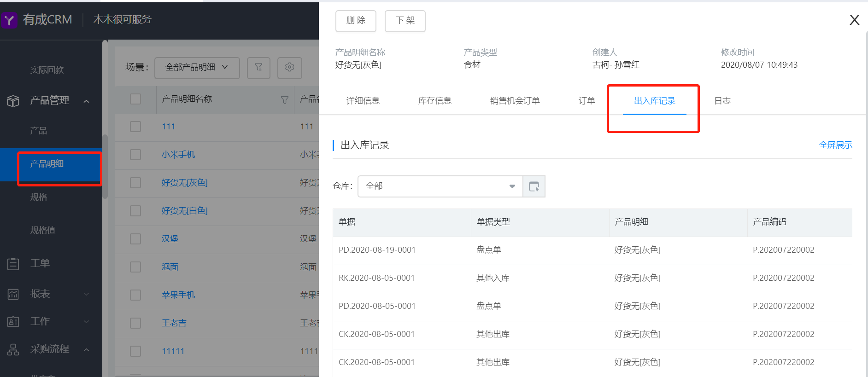Select 规格值 in the sidebar
This screenshot has width=868, height=377.
(43, 230)
